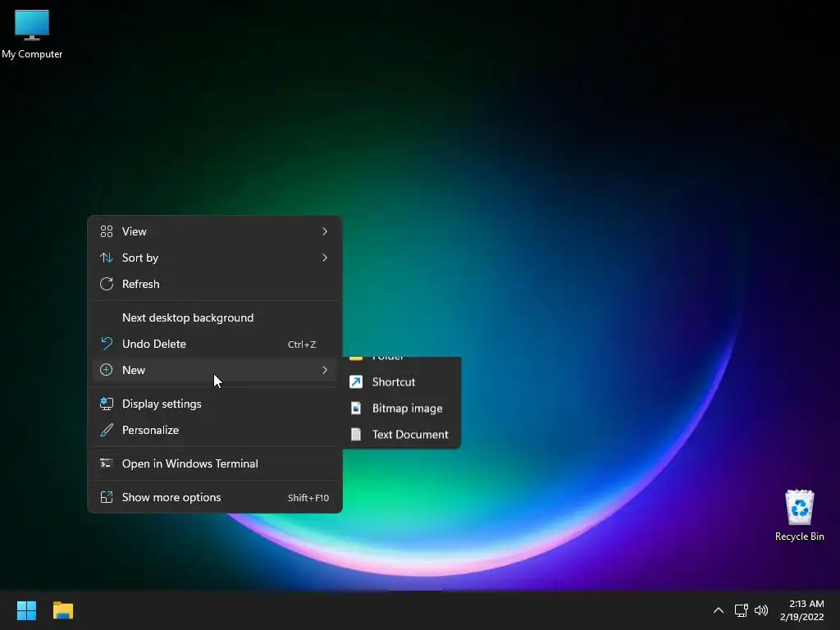Screen dimensions: 840x630
Task: Click the Bitmap image file icon
Action: tap(356, 409)
